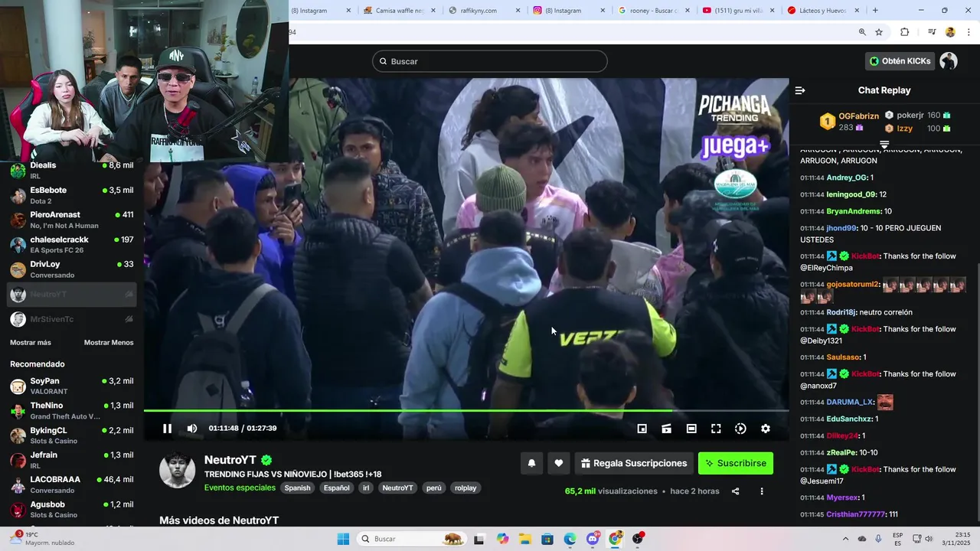Click the Windows taskbar Buscar search box
The width and height of the screenshot is (980, 551).
pyautogui.click(x=412, y=539)
